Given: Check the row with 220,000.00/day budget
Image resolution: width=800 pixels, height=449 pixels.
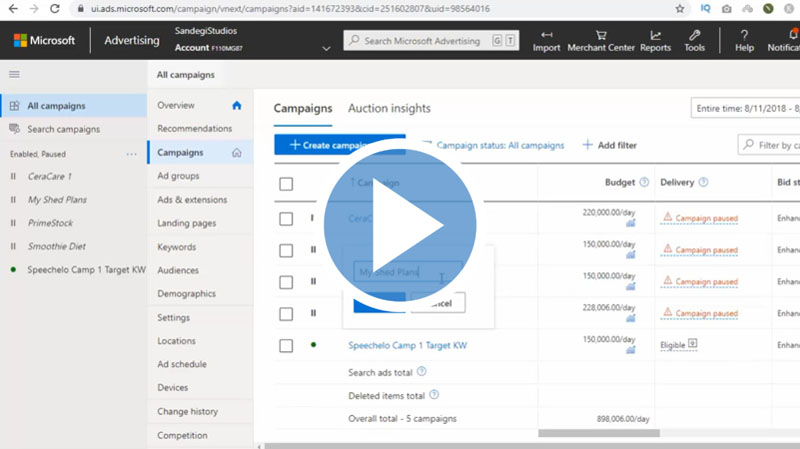Looking at the screenshot, I should pos(286,219).
